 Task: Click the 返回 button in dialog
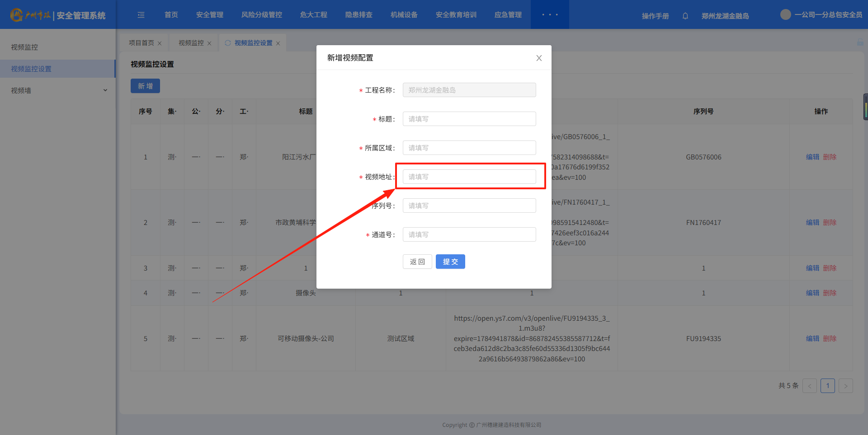[x=417, y=262]
